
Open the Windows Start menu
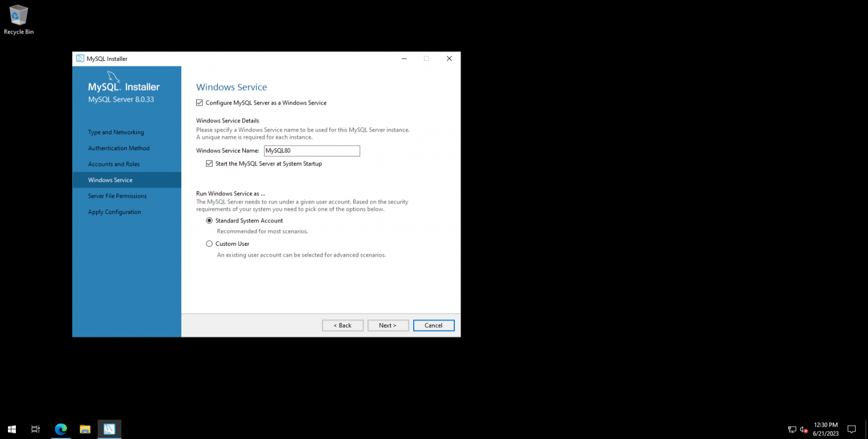click(11, 429)
